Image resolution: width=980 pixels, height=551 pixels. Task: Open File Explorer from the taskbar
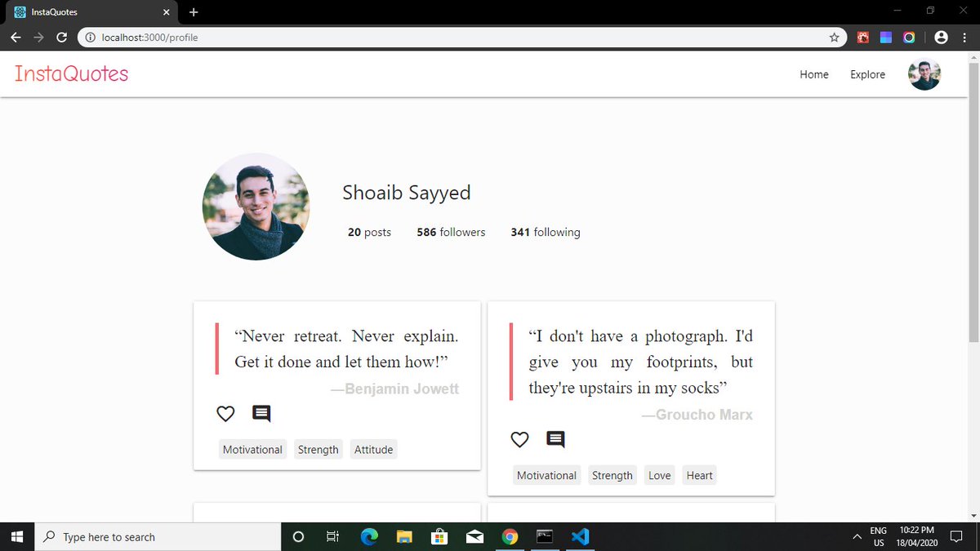click(x=404, y=537)
